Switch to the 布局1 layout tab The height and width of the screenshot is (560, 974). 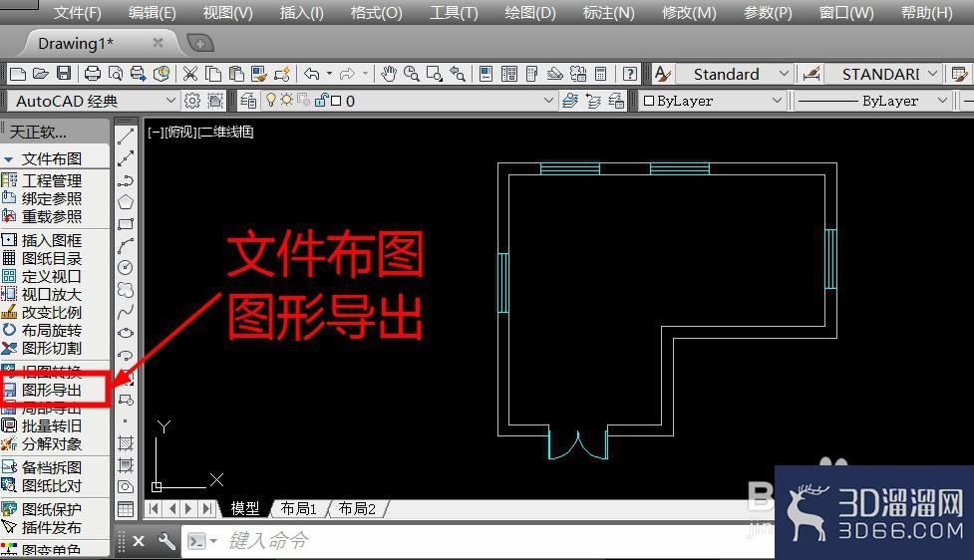(x=298, y=508)
